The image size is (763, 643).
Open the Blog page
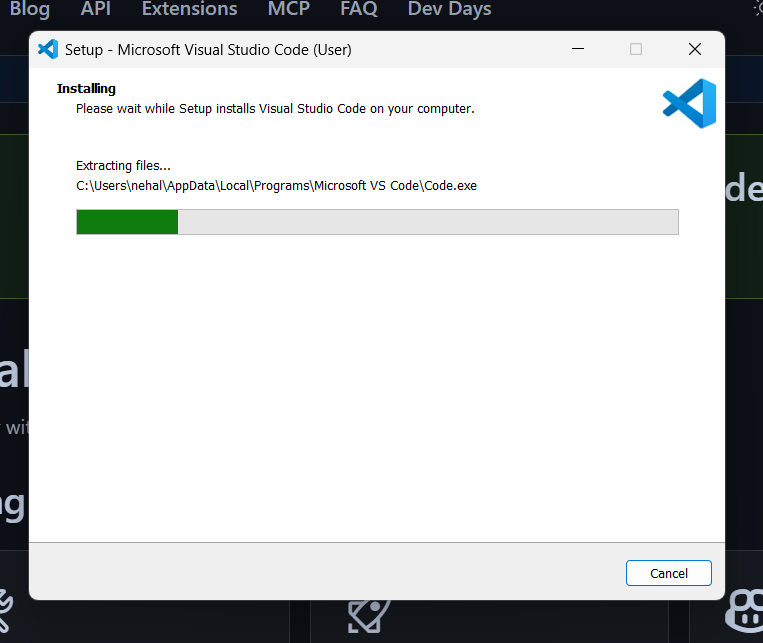point(29,10)
